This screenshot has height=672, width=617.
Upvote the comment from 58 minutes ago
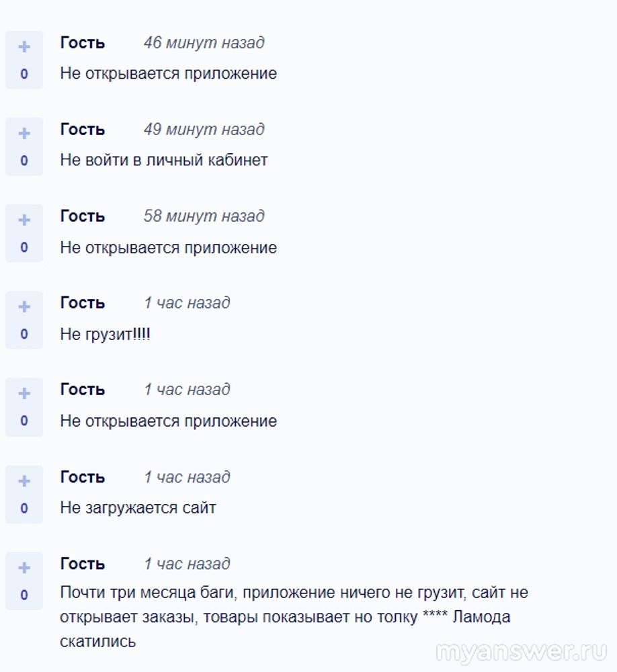coord(24,220)
